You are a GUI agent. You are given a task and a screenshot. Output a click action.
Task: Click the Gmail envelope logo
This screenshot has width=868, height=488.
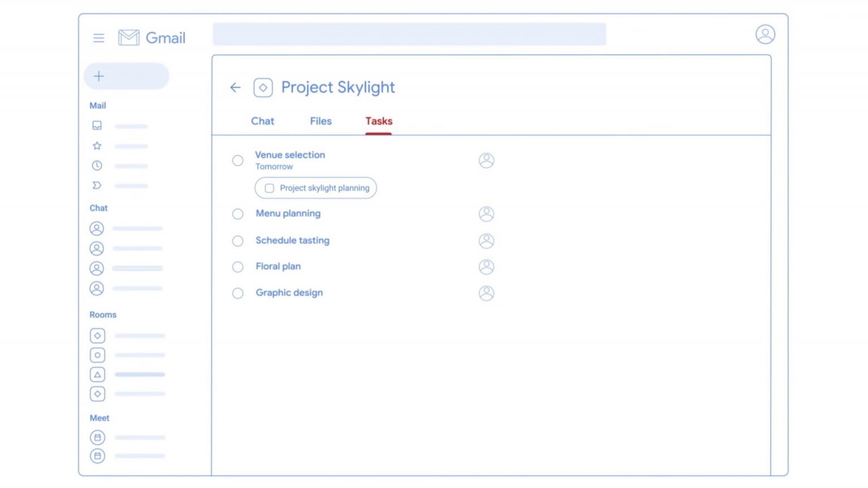click(129, 37)
